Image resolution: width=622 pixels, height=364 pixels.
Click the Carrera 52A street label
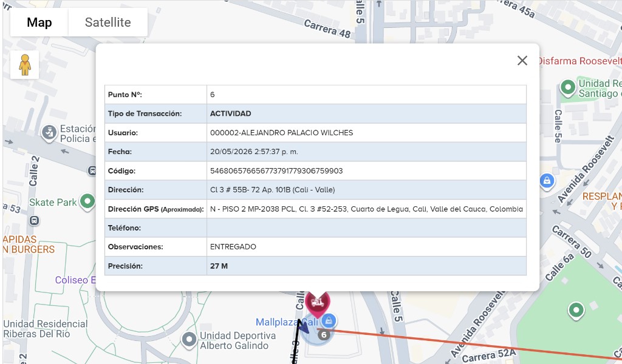[489, 356]
